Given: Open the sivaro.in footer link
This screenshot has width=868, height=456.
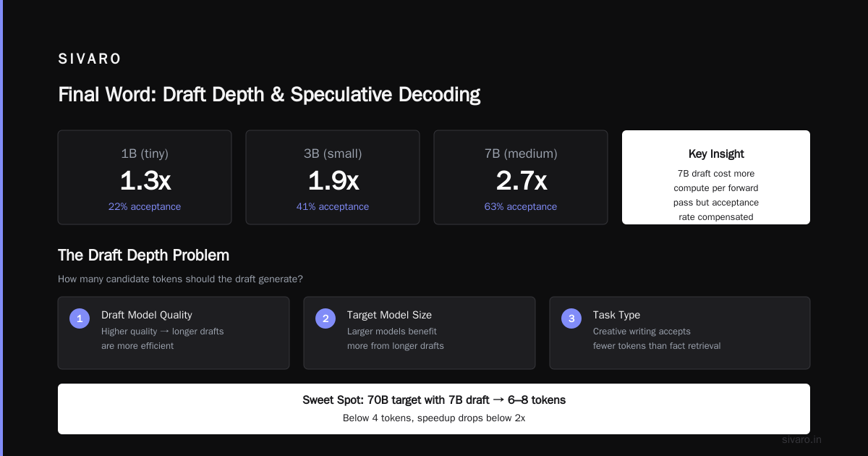Looking at the screenshot, I should [802, 439].
